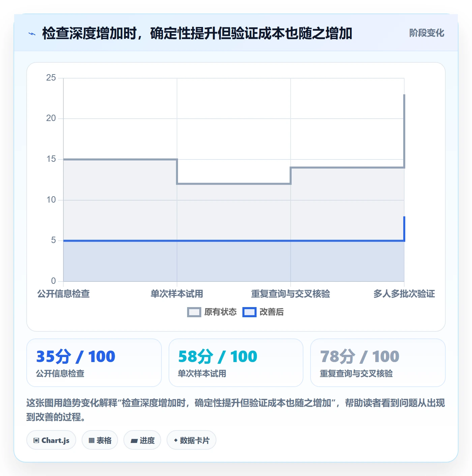Click the gray 78分 / 100 score value
472x476 pixels.
[360, 356]
